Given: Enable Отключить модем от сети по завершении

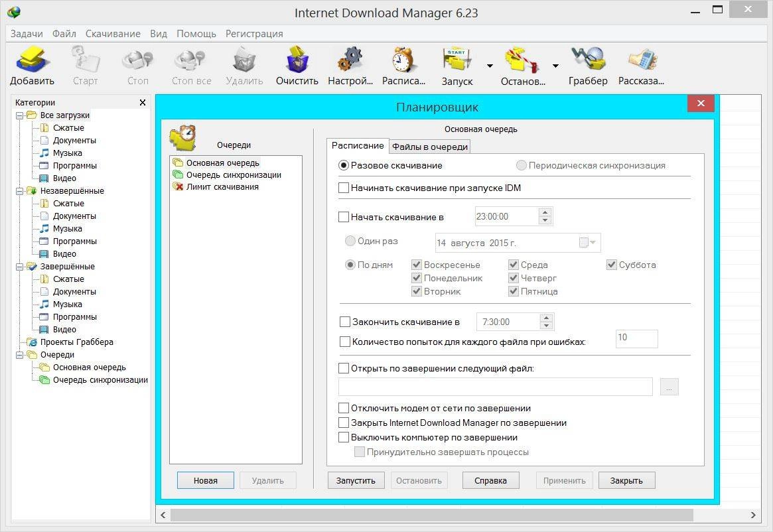Looking at the screenshot, I should (344, 408).
